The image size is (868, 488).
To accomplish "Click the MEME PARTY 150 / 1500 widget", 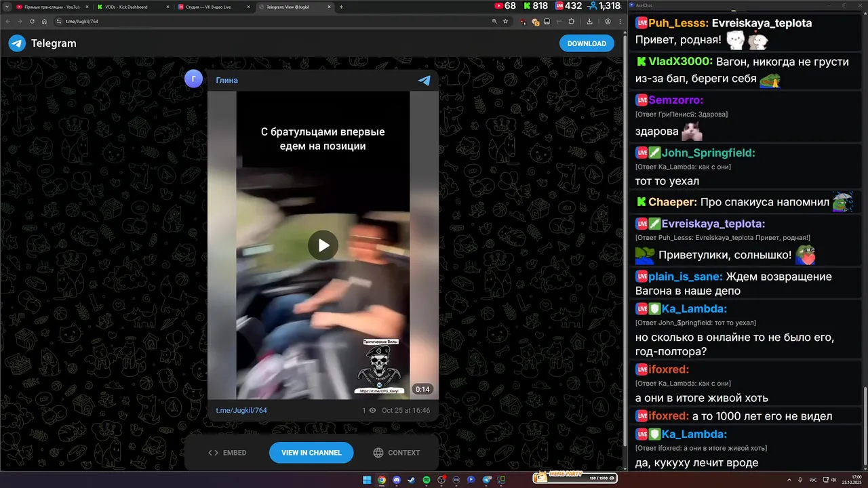I will tap(575, 478).
